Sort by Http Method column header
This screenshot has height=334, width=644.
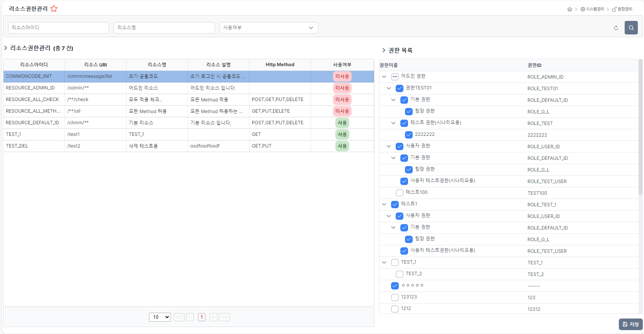point(280,65)
